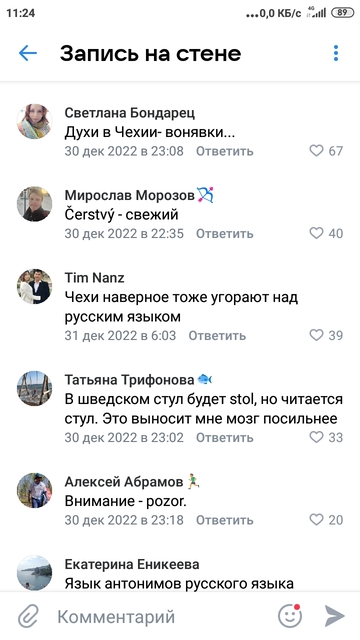The width and height of the screenshot is (360, 640).
Task: Go back with the blue arrow
Action: coord(28,53)
